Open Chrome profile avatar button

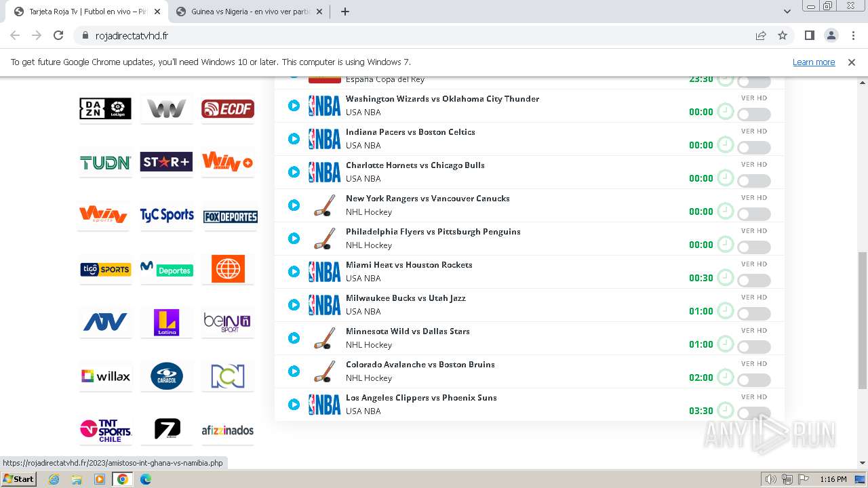(831, 35)
